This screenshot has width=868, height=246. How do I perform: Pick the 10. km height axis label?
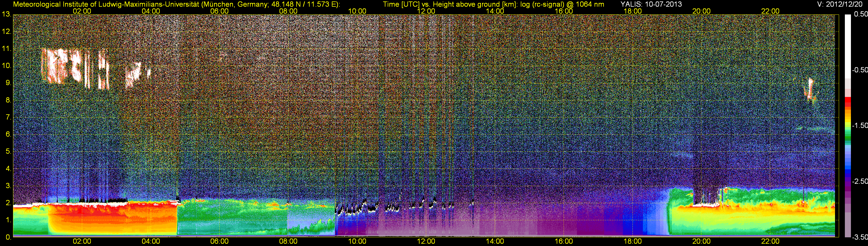point(6,66)
